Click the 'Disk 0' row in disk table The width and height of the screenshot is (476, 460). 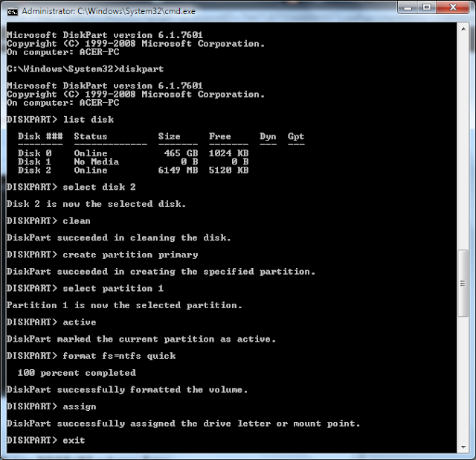click(133, 153)
